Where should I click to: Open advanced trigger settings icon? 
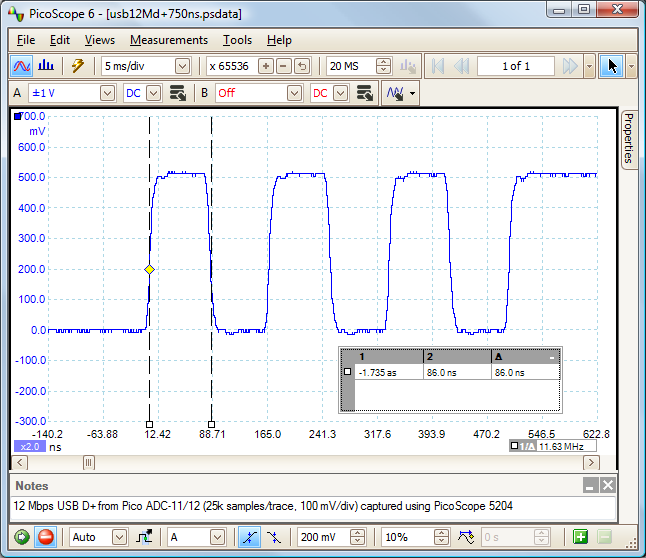(x=144, y=537)
